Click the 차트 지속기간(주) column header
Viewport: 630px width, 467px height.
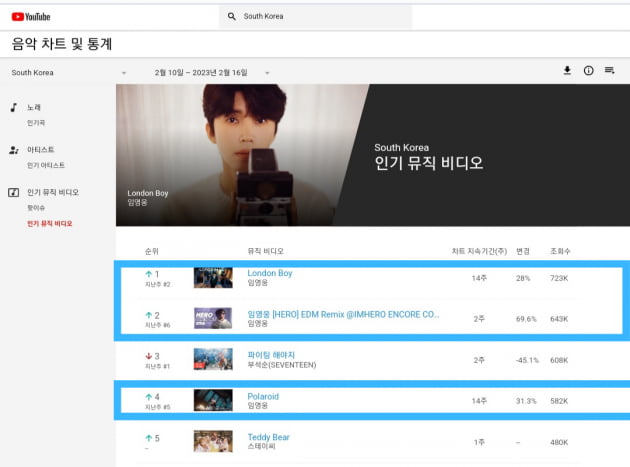pos(479,251)
